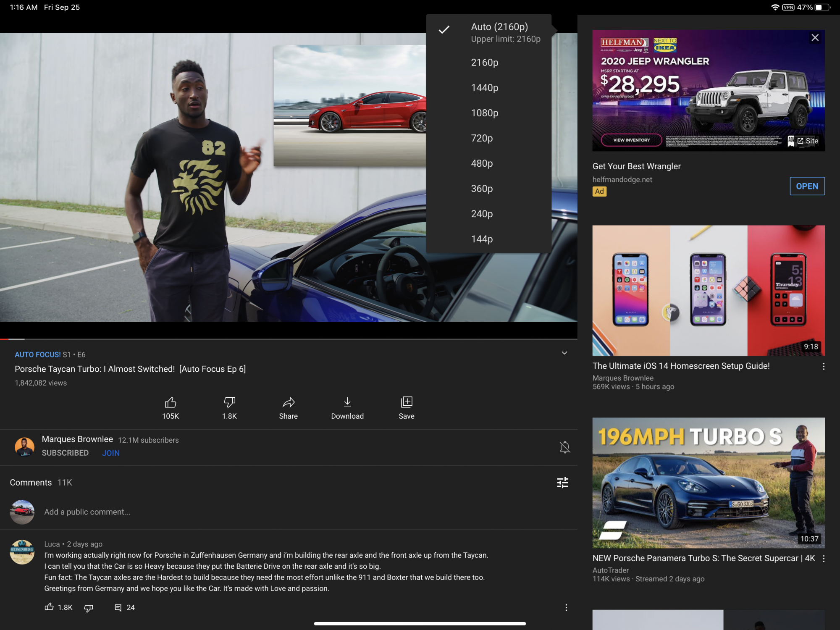Open helfmandodge.net ad link
The width and height of the screenshot is (840, 630).
coord(622,180)
